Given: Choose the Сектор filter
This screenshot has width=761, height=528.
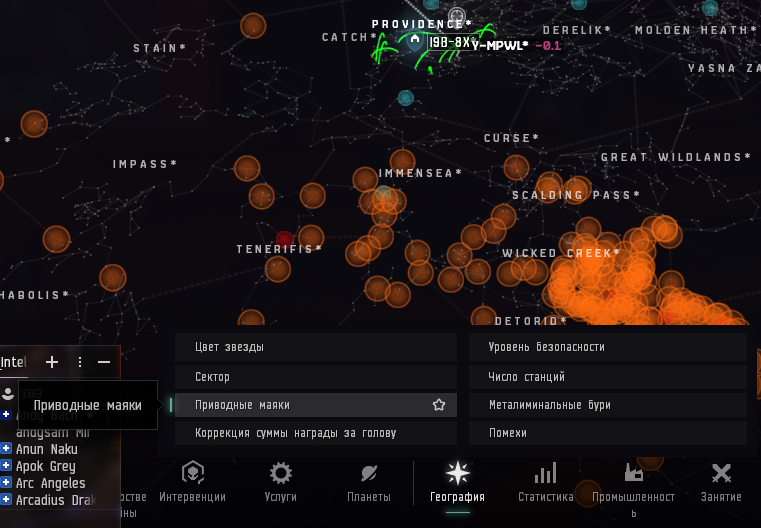Looking at the screenshot, I should 316,377.
